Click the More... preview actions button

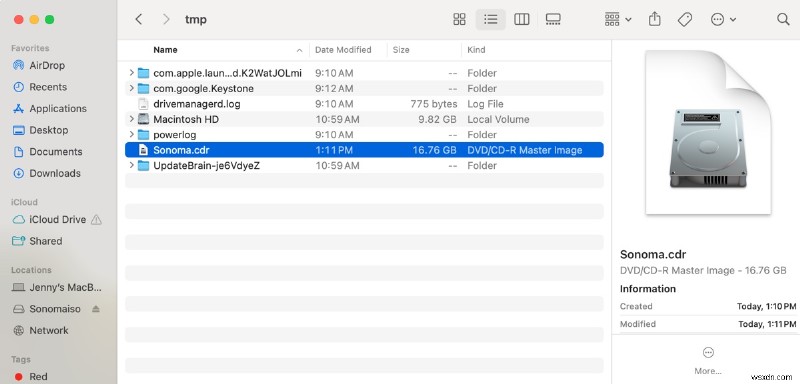pyautogui.click(x=708, y=361)
